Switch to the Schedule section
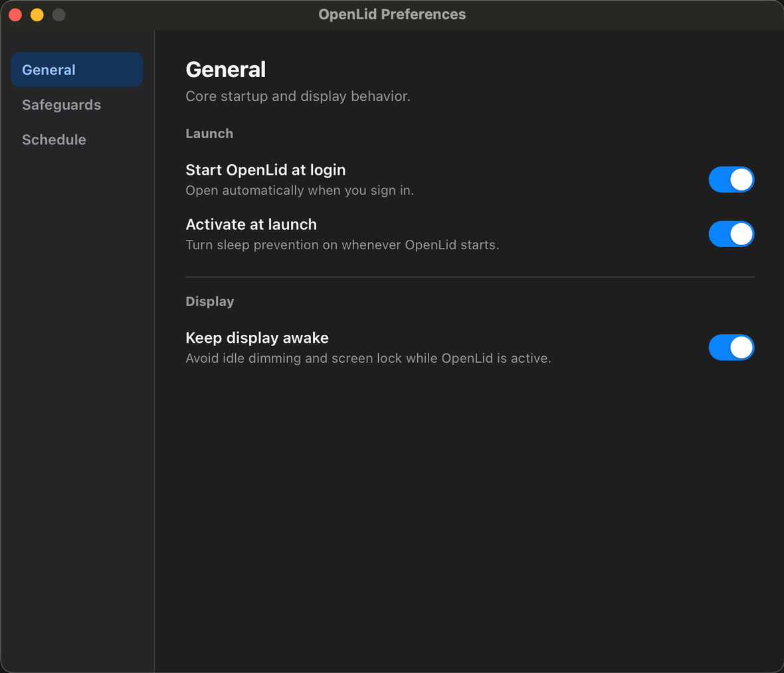This screenshot has width=784, height=673. (x=76, y=140)
